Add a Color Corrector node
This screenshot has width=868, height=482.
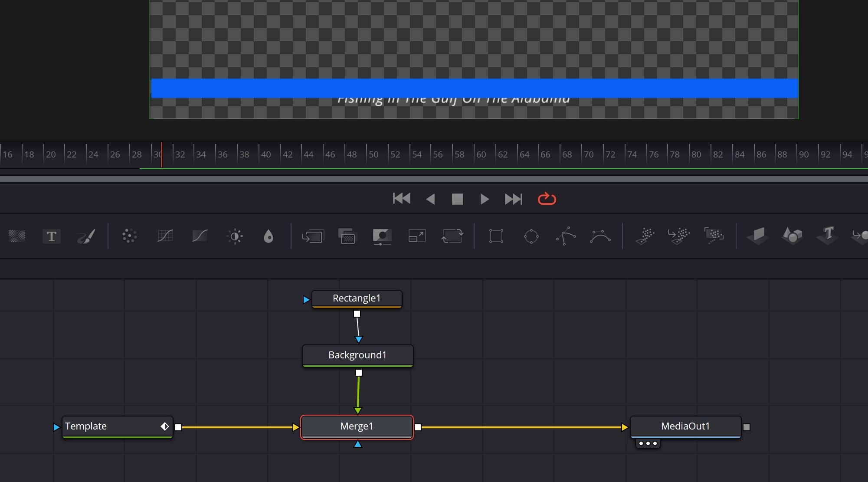point(129,236)
